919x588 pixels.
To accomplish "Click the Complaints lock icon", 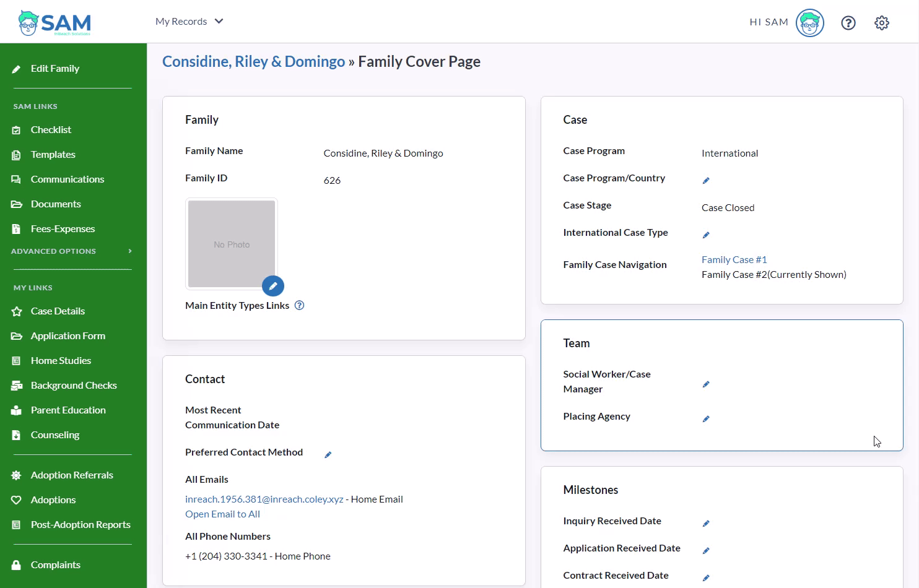I will (17, 565).
